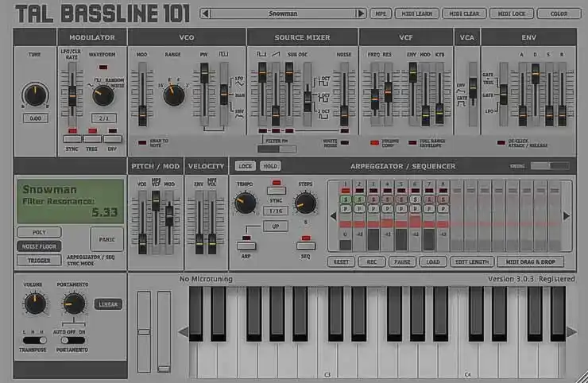Click the VOLUME knob
This screenshot has height=383, width=588.
tap(35, 304)
